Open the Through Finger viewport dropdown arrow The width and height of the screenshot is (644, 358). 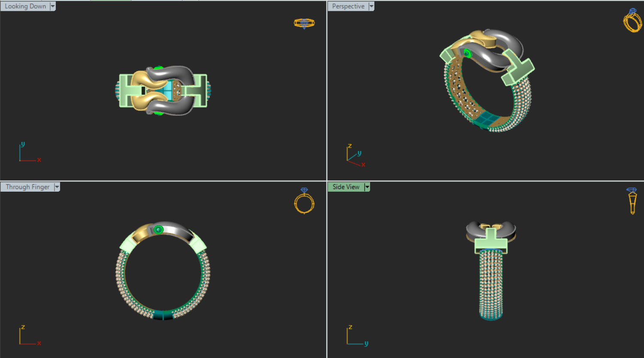pos(57,187)
